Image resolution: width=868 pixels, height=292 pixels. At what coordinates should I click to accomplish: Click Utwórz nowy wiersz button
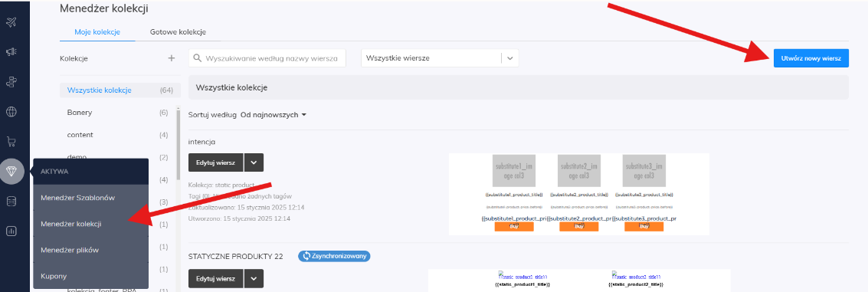point(811,58)
